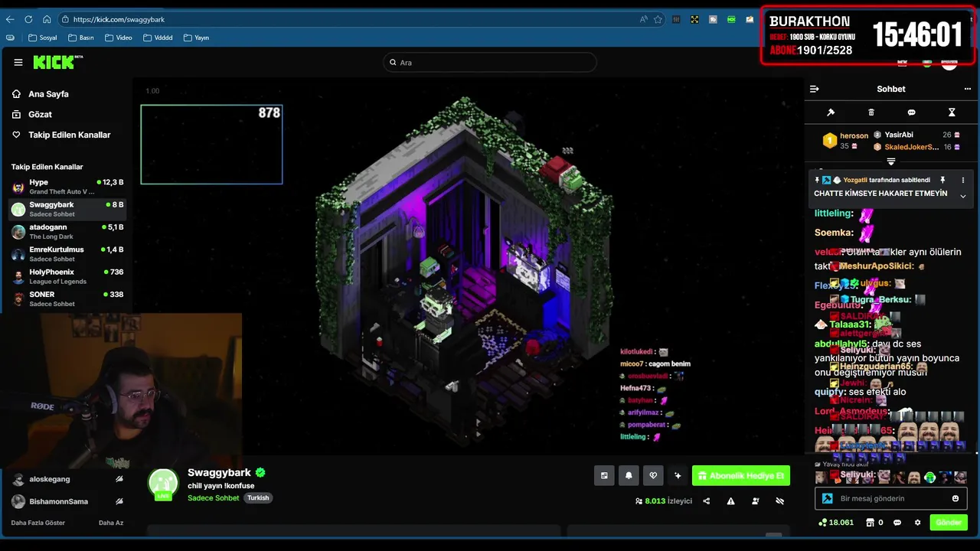
Task: Click the read aloud icon in address bar
Action: (x=643, y=19)
